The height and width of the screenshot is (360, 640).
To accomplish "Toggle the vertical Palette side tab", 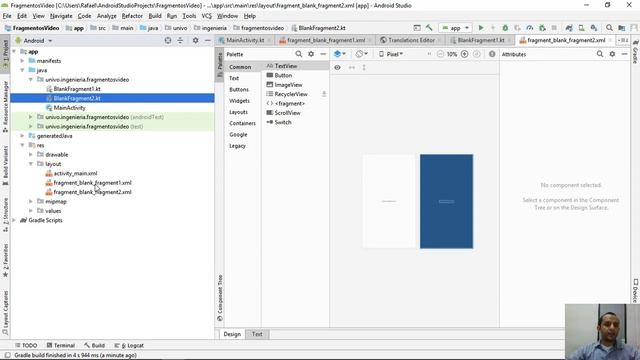I will (x=220, y=64).
